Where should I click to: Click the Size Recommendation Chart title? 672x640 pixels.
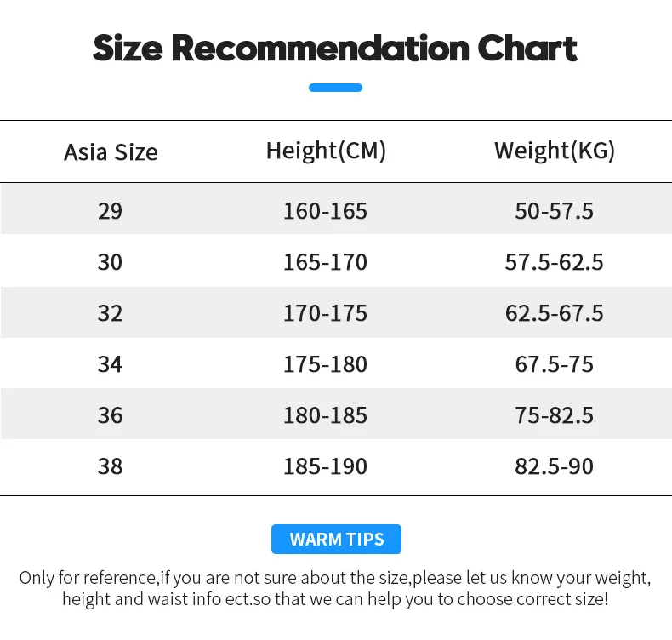click(335, 49)
